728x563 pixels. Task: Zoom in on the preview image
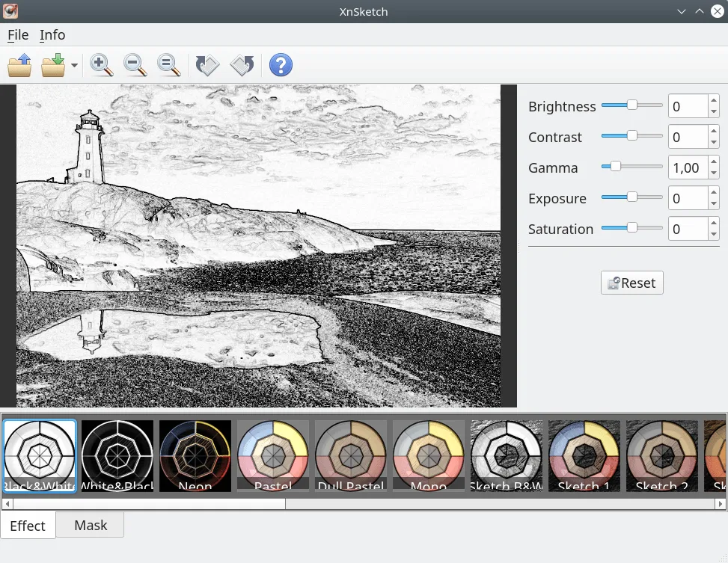pos(101,65)
